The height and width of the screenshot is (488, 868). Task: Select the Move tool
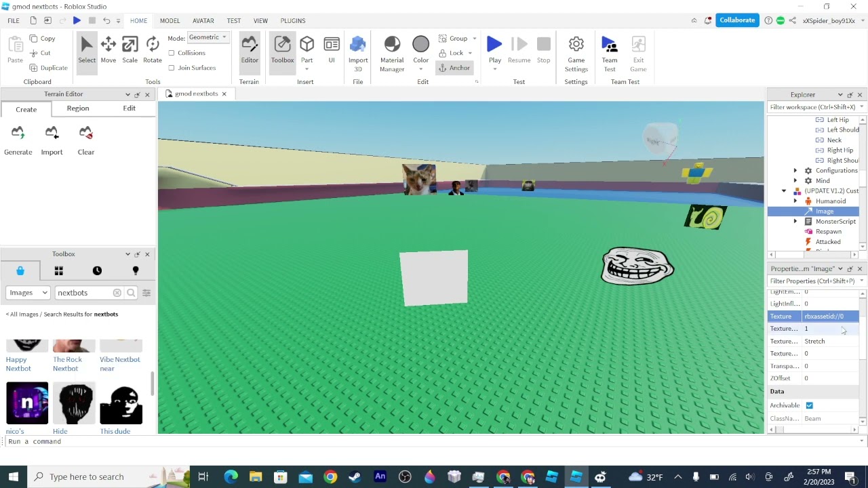[108, 51]
